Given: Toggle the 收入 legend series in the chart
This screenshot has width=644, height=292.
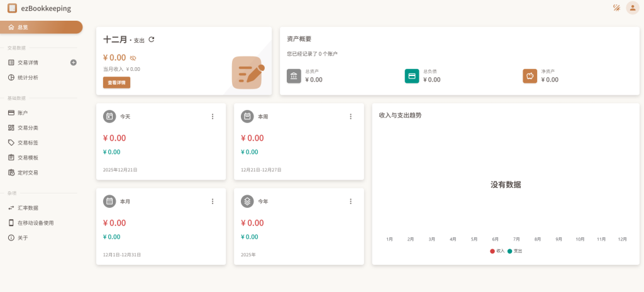Looking at the screenshot, I should click(497, 251).
